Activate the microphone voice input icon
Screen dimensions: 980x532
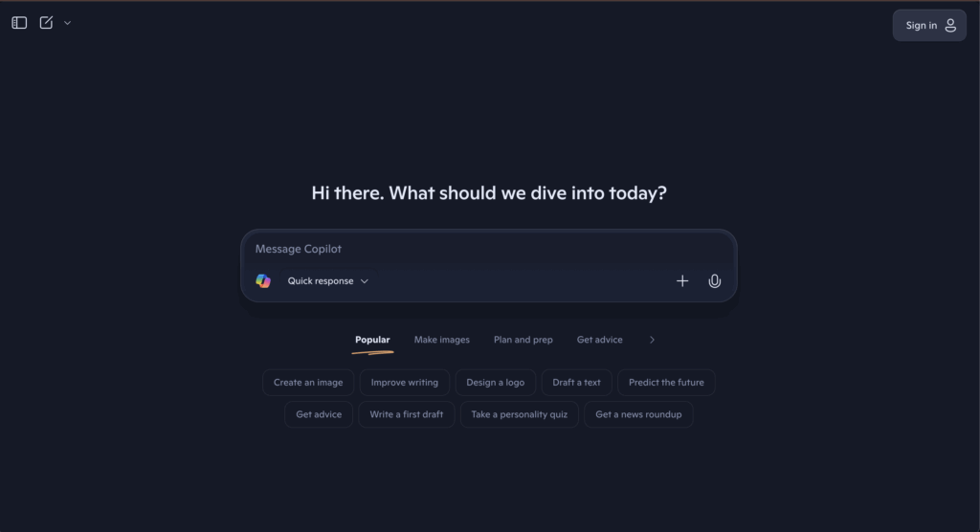(714, 281)
